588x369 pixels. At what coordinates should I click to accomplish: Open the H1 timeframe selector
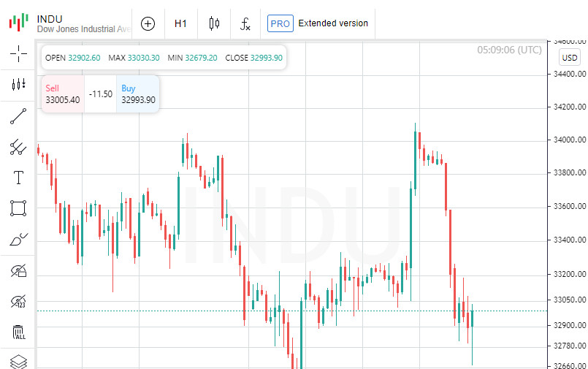tap(180, 23)
